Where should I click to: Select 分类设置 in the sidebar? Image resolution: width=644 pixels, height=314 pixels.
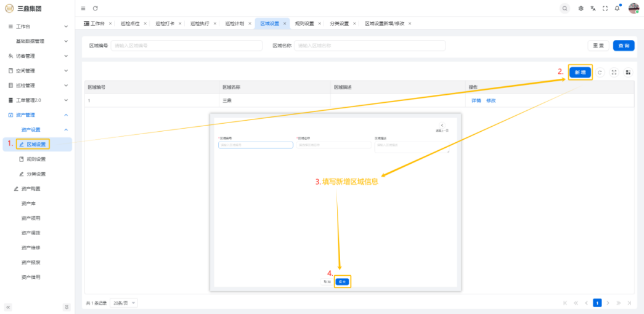pyautogui.click(x=36, y=174)
